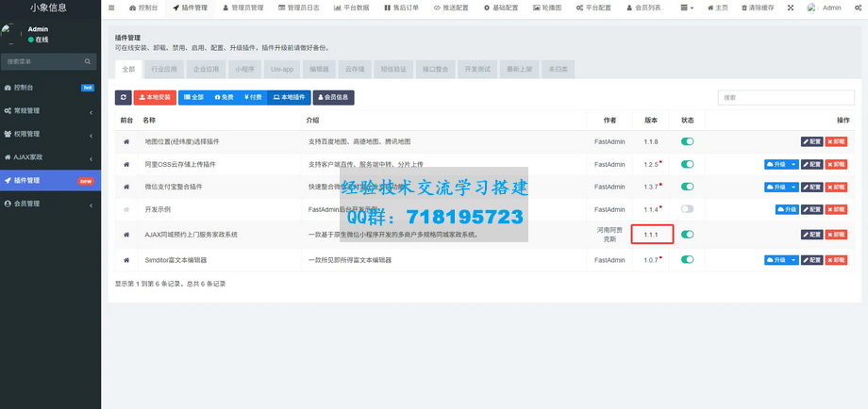This screenshot has width=868, height=409.
Task: Open upgrade dropdown arrow for Simditor plugin
Action: coord(793,260)
